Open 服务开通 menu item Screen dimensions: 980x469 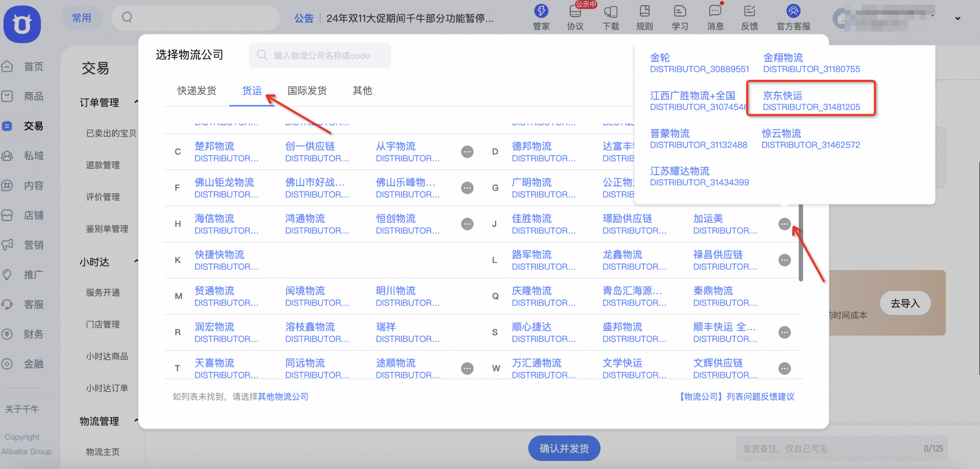click(x=103, y=292)
